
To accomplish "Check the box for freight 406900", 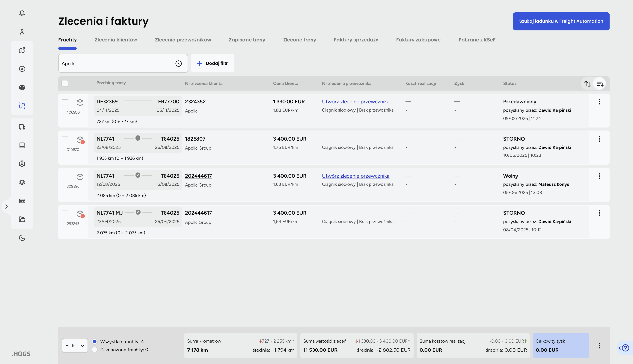I will coord(65,102).
